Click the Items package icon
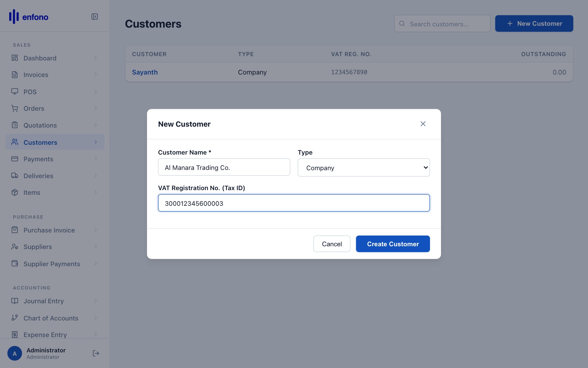The width and height of the screenshot is (588, 368). 15,192
